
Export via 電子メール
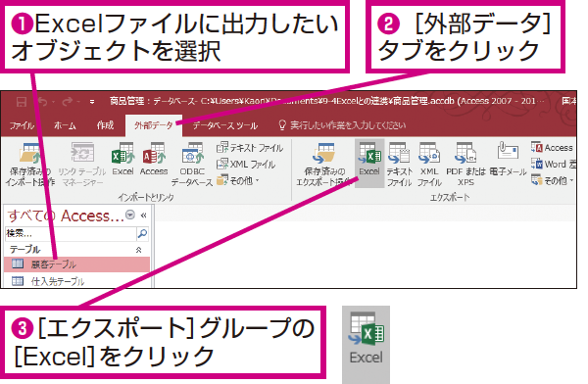pos(508,160)
